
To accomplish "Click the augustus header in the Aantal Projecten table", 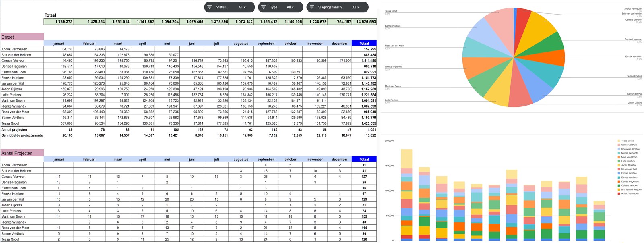I will coord(241,159).
